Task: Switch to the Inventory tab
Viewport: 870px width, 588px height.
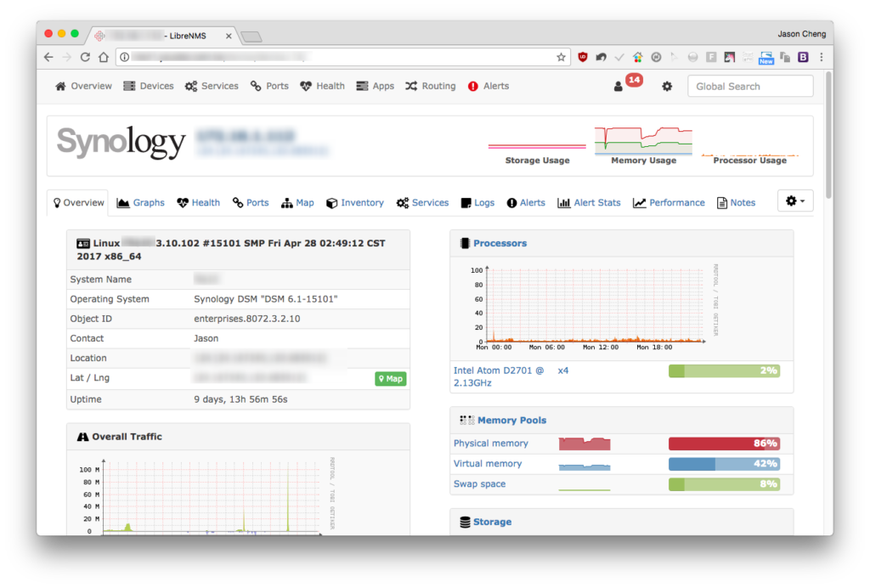Action: click(355, 202)
